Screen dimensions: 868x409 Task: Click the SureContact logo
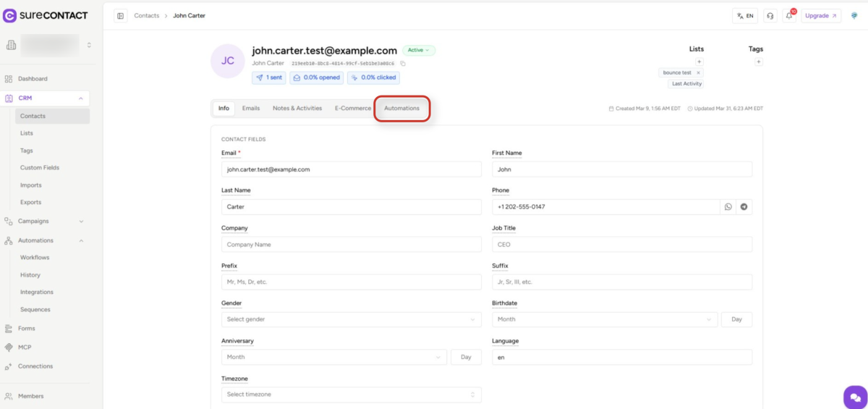coord(46,15)
